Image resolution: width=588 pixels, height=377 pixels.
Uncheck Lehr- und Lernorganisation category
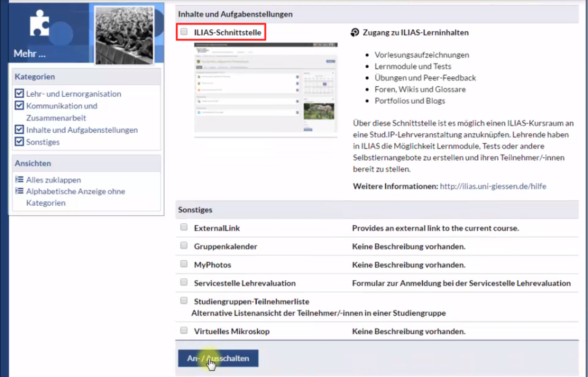tap(19, 93)
